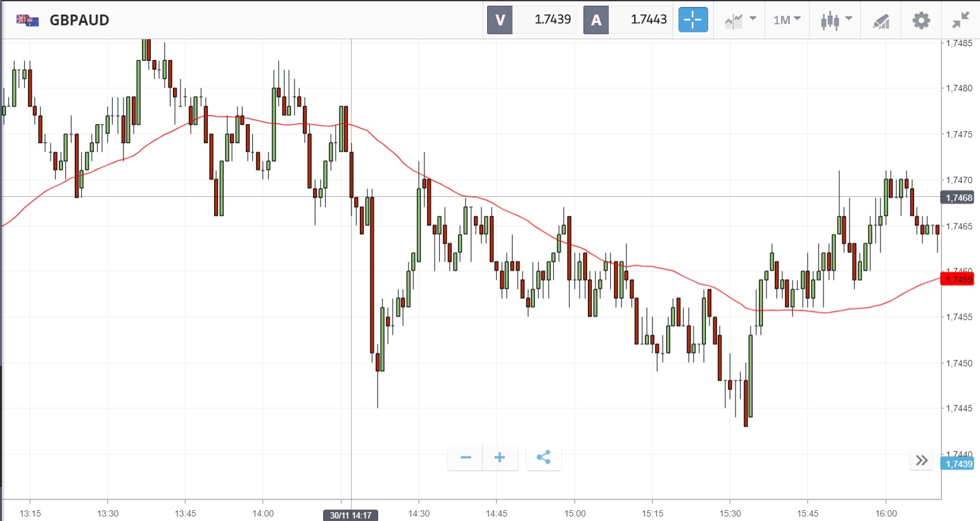Click the grey 1.7468 crosshair price label
Viewport: 980px width, 521px height.
point(958,198)
